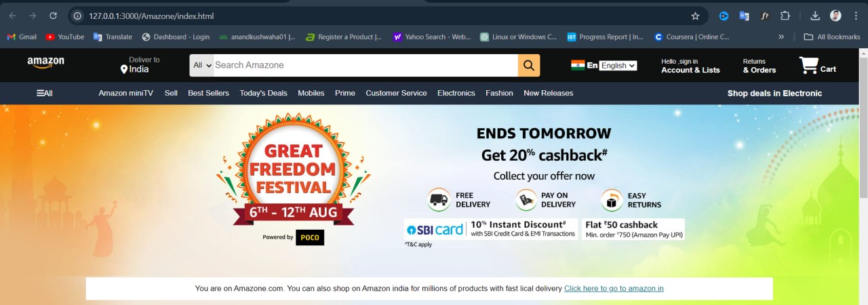The height and width of the screenshot is (305, 868).
Task: Bookmark this page with the star icon
Action: (x=695, y=16)
